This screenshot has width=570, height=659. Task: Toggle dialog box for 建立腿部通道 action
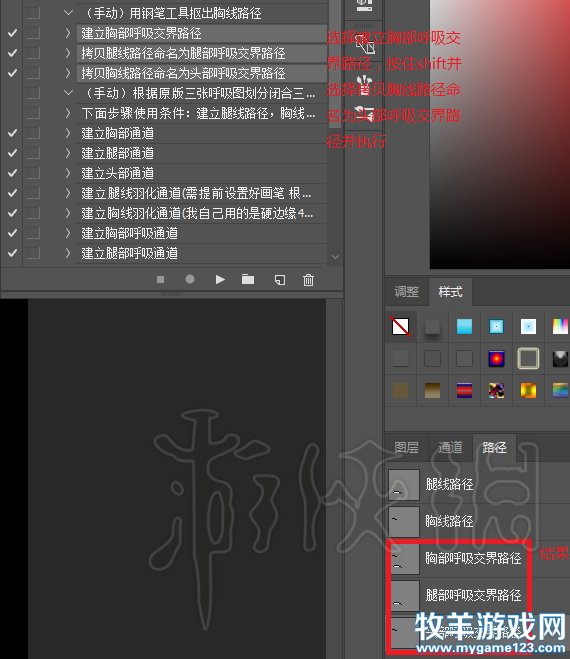pos(33,153)
